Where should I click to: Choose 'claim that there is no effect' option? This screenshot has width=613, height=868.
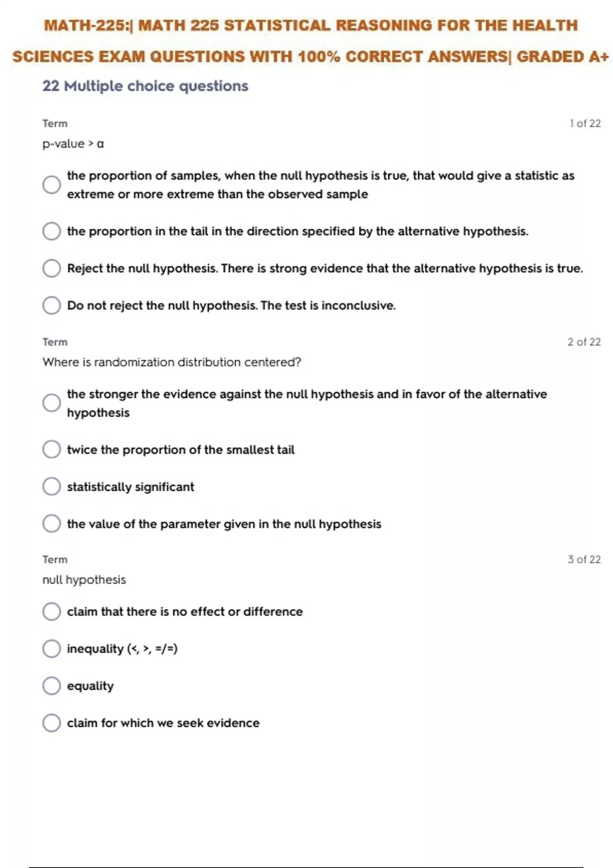[52, 611]
